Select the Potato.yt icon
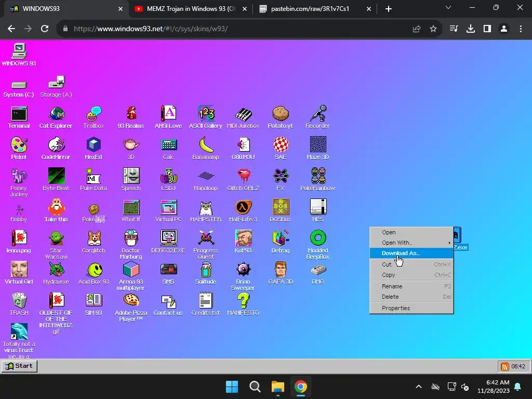 (280, 117)
